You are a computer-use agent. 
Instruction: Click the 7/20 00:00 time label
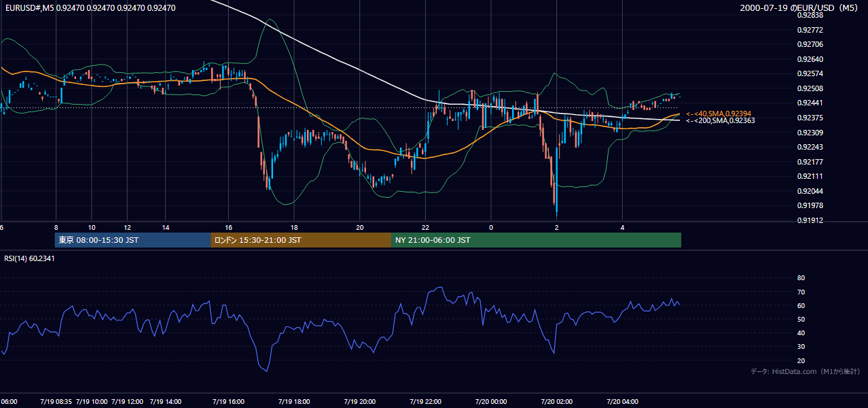491,402
